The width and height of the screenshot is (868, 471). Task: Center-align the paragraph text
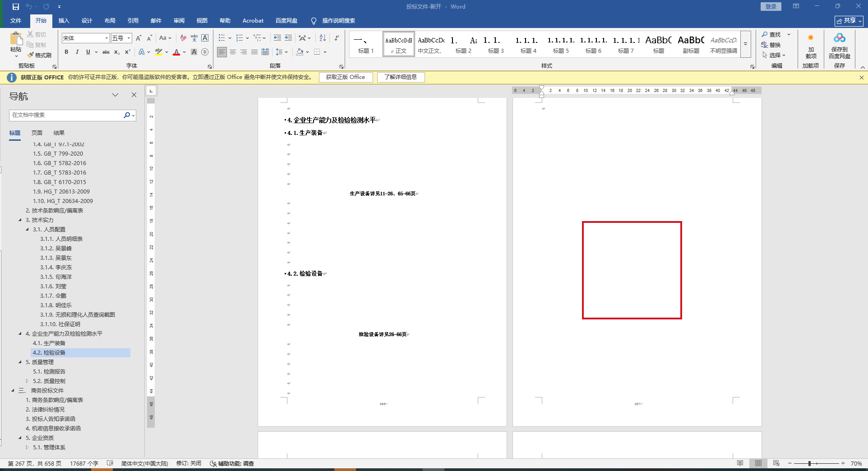click(x=233, y=52)
